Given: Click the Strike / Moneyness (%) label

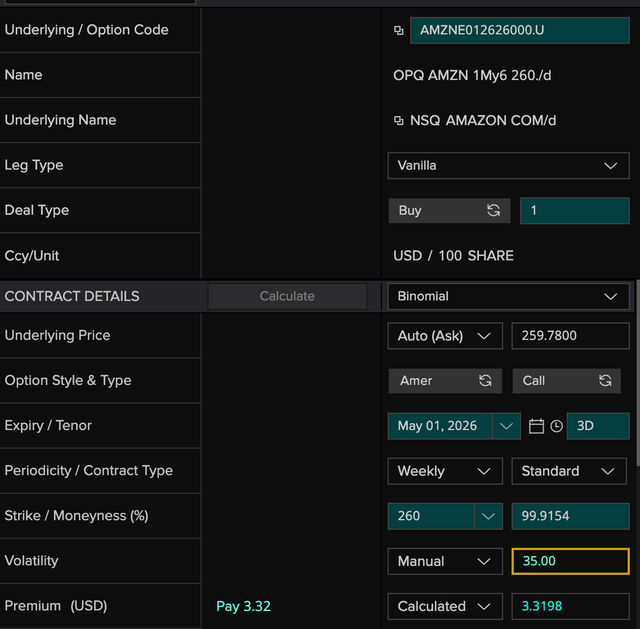Looking at the screenshot, I should click(76, 516).
